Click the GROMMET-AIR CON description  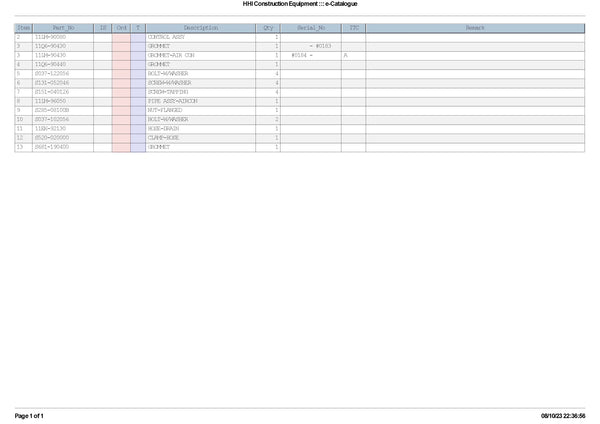click(171, 55)
